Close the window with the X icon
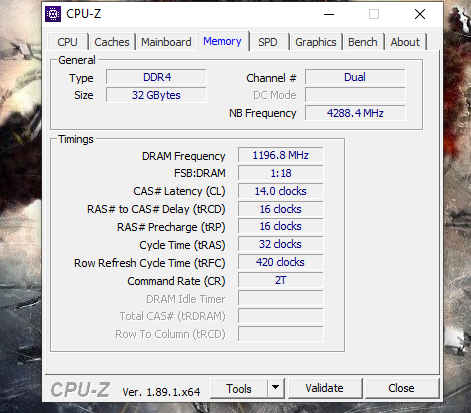Screen dimensions: 471x413 click(x=420, y=14)
